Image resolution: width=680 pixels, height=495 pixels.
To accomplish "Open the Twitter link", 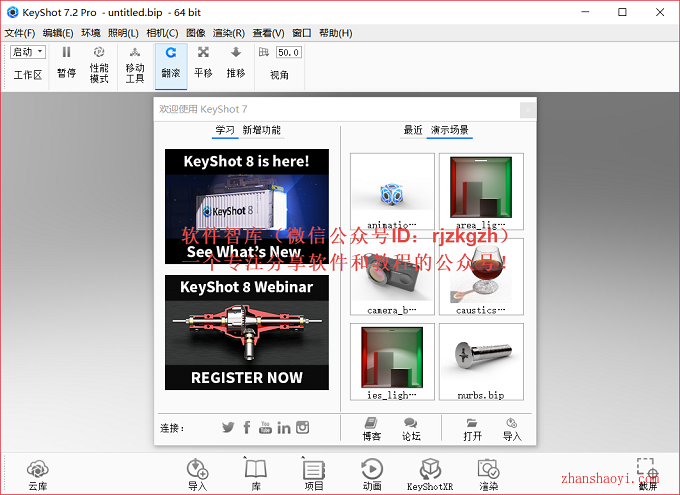I will [228, 428].
